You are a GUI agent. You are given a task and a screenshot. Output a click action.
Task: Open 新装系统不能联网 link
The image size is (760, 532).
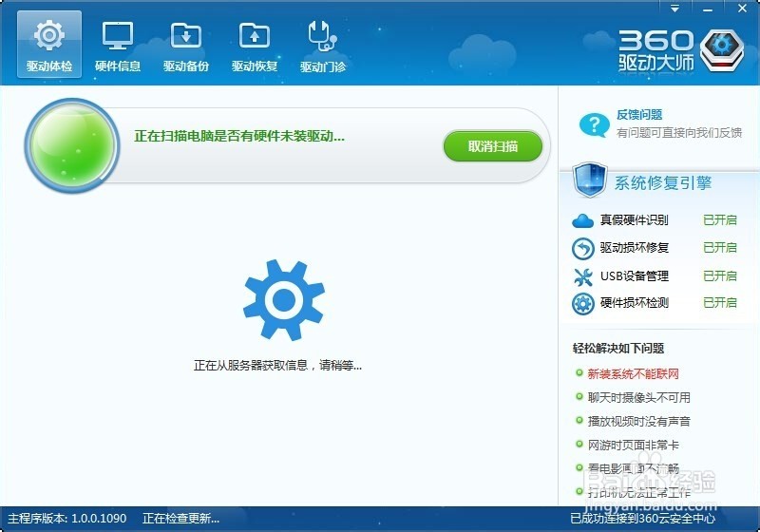[x=633, y=373]
